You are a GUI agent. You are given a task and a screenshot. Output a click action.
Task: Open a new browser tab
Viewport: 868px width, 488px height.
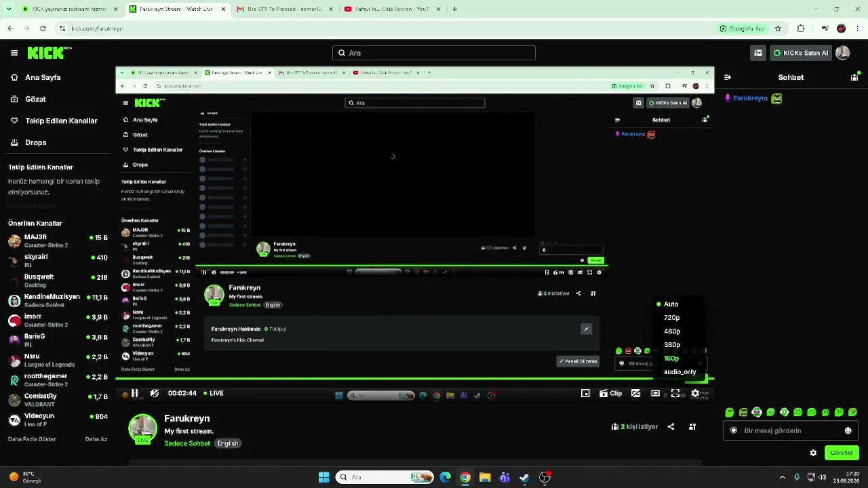pyautogui.click(x=454, y=9)
